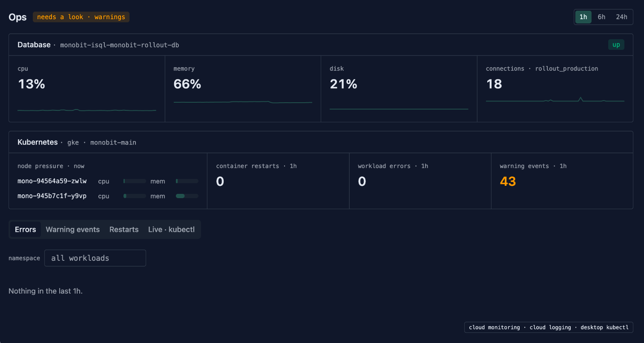Viewport: 644px width, 343px height.
Task: Open the namespace all workloads dropdown
Action: tap(95, 258)
